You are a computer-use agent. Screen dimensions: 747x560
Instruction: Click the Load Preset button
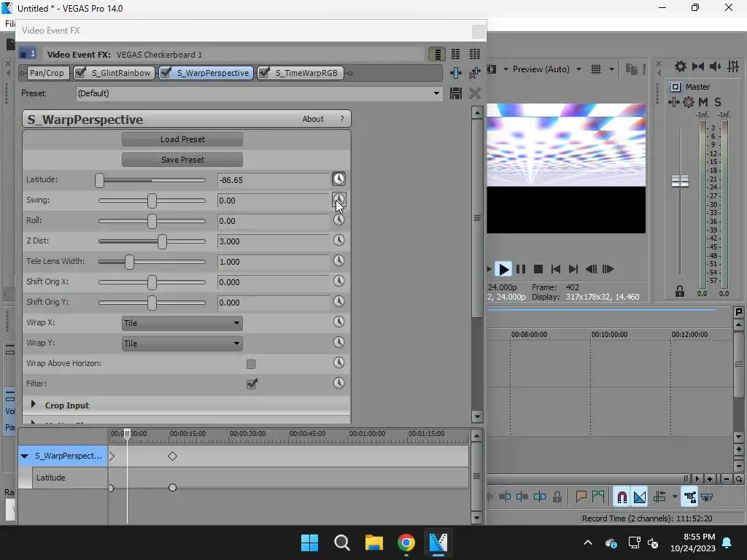coord(182,139)
